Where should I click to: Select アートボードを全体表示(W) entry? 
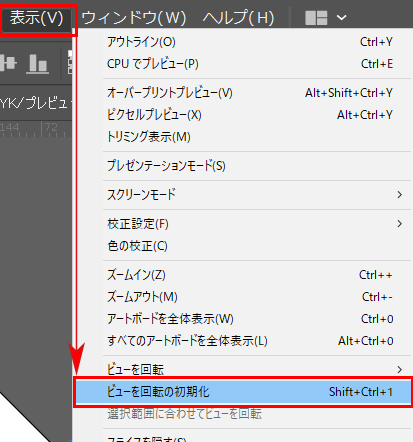click(257, 319)
